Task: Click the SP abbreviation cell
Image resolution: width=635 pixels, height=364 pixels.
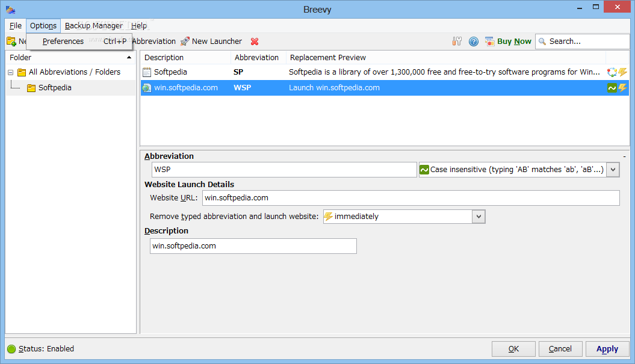Action: click(x=238, y=72)
